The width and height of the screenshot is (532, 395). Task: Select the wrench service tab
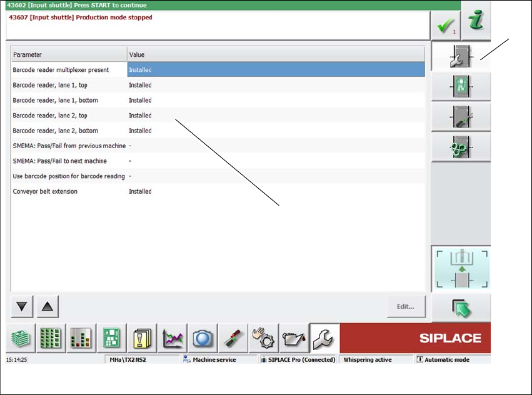tap(324, 338)
